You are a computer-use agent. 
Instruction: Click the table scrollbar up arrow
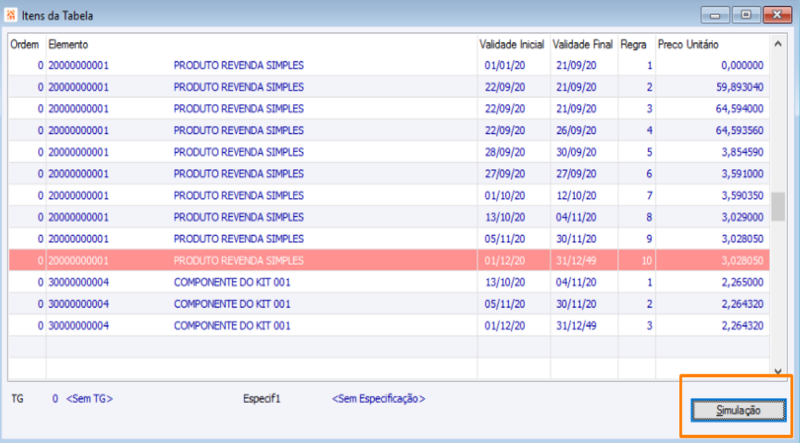778,44
